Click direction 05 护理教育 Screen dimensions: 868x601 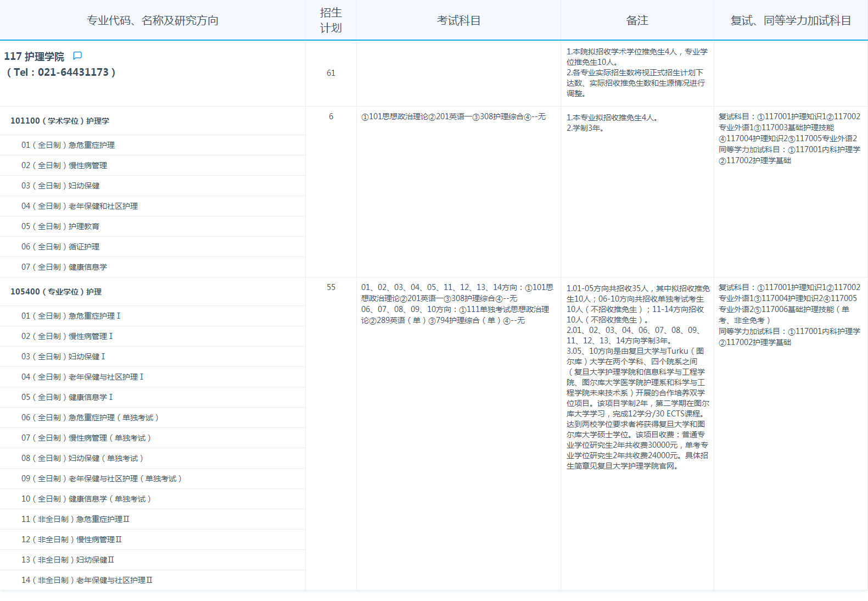(x=60, y=226)
